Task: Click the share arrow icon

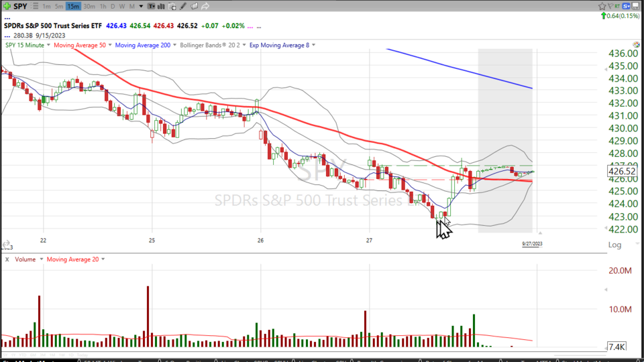Action: (x=205, y=6)
